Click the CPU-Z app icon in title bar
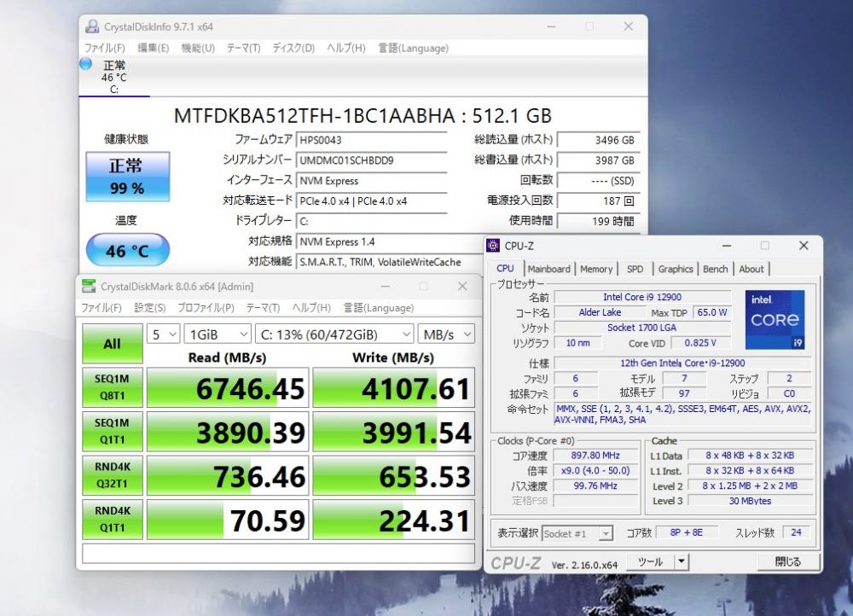The image size is (853, 616). [493, 246]
